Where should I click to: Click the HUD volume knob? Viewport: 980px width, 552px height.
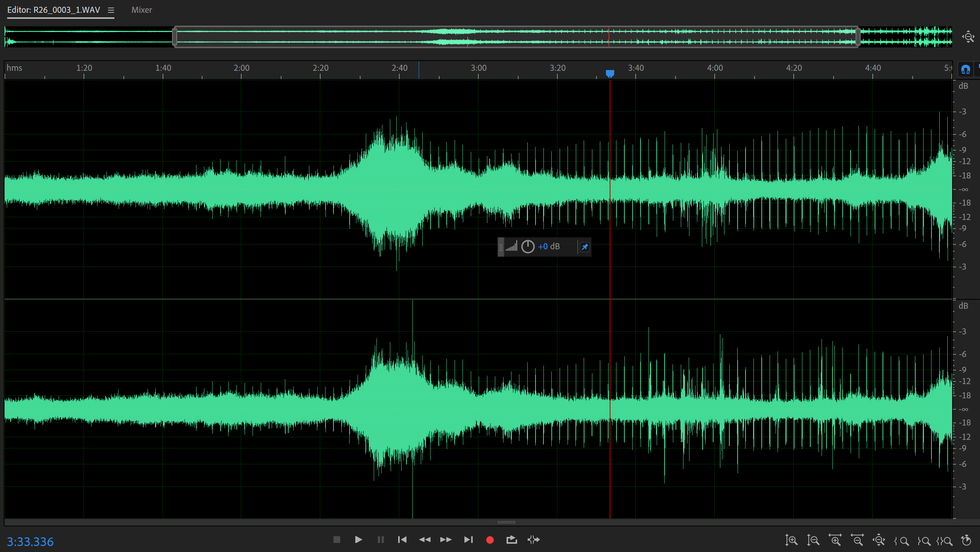(528, 247)
